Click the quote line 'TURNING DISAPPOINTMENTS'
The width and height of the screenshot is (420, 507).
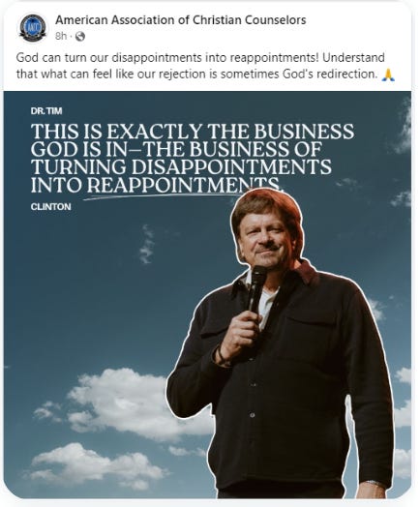181,166
